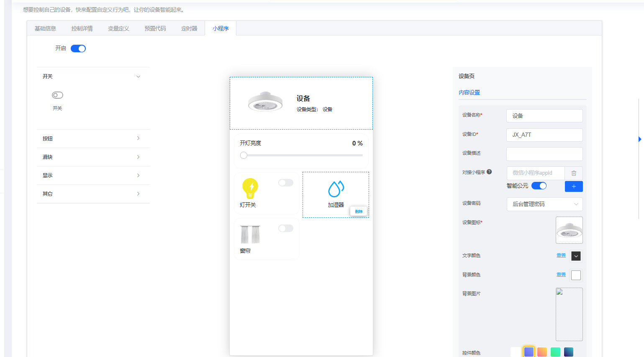
Task: Click 重置 next to 背景颜色
Action: click(561, 275)
